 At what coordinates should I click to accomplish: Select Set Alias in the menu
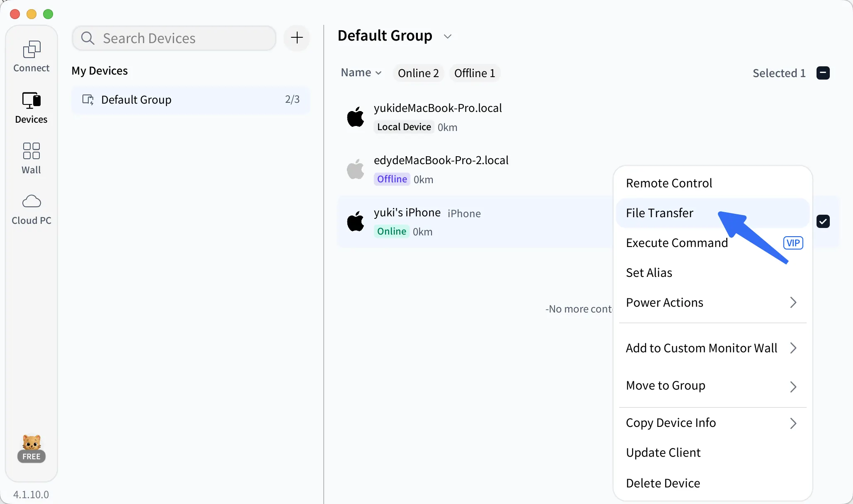pos(712,273)
